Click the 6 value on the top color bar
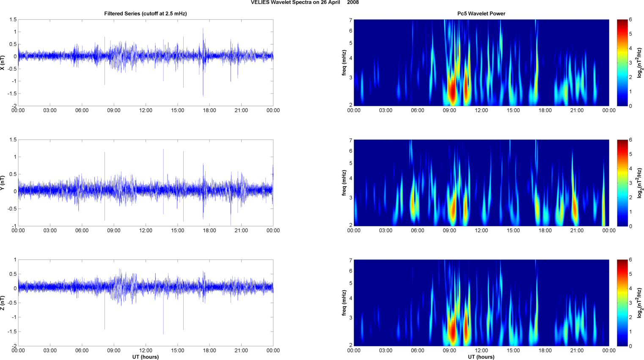Viewport: 644px width, 360px height. click(x=630, y=19)
